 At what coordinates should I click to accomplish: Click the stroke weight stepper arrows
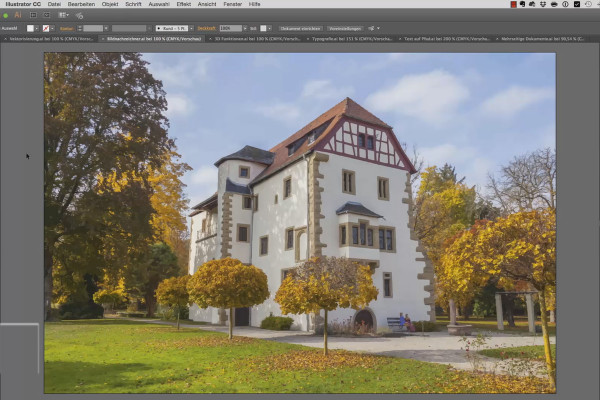click(x=80, y=28)
